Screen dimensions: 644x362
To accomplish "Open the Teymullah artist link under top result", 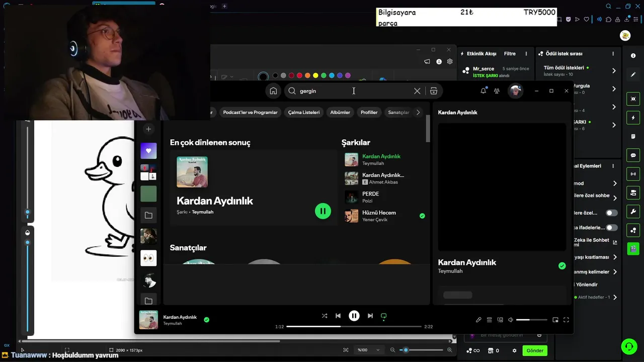I will click(x=202, y=212).
